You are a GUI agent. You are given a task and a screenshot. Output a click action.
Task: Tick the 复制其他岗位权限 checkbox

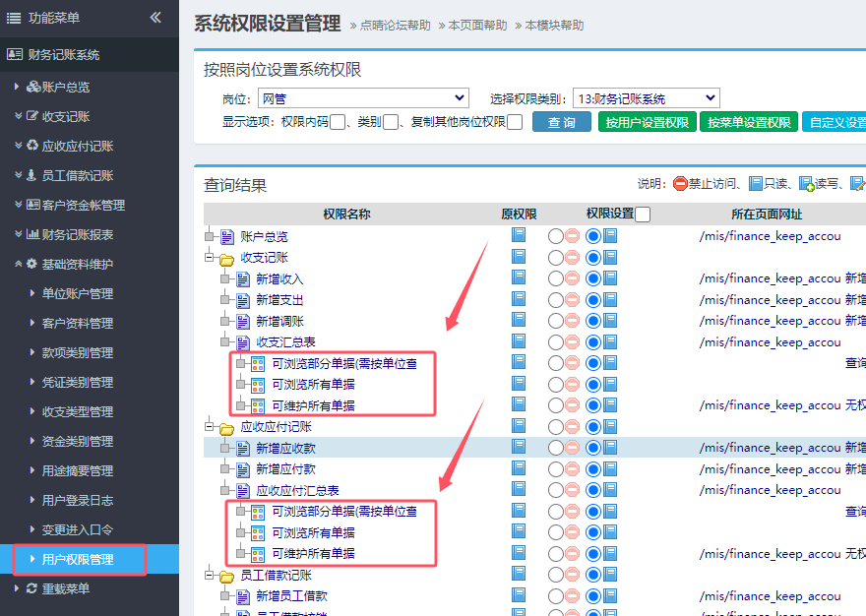(515, 123)
